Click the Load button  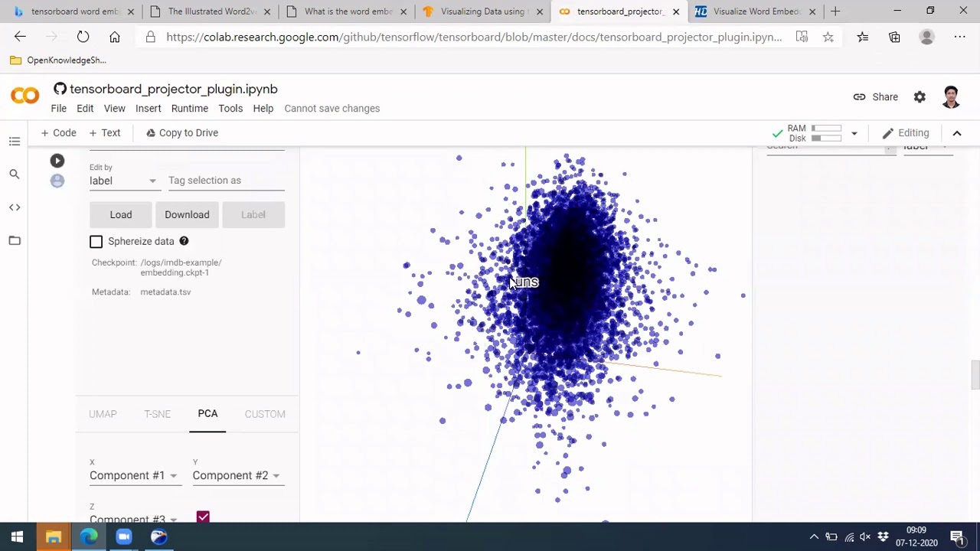[121, 215]
